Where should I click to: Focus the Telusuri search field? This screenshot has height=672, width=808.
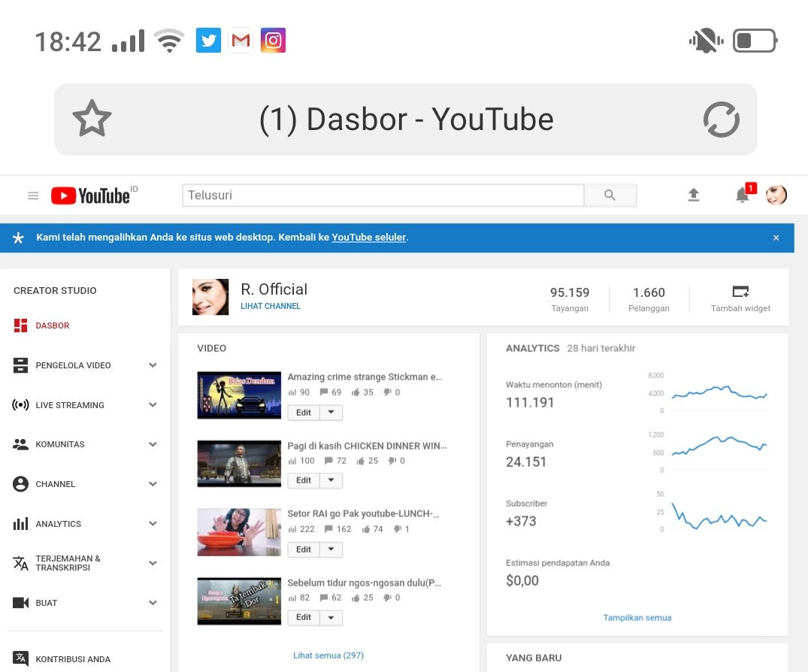pyautogui.click(x=383, y=195)
